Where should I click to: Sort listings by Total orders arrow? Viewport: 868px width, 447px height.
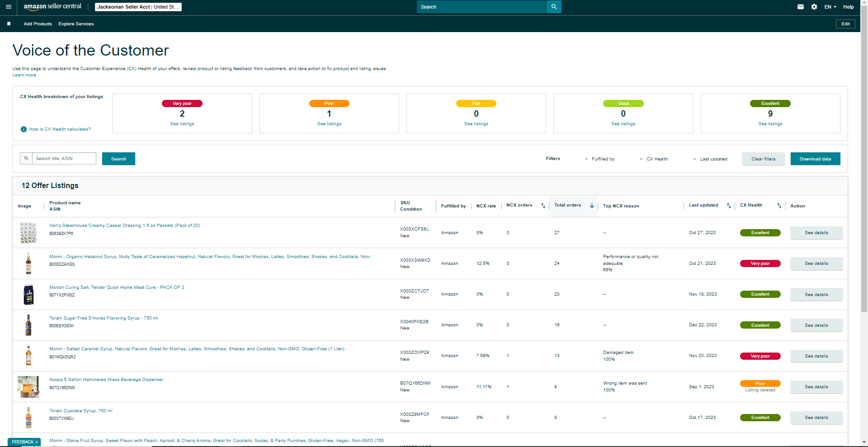[x=592, y=206]
